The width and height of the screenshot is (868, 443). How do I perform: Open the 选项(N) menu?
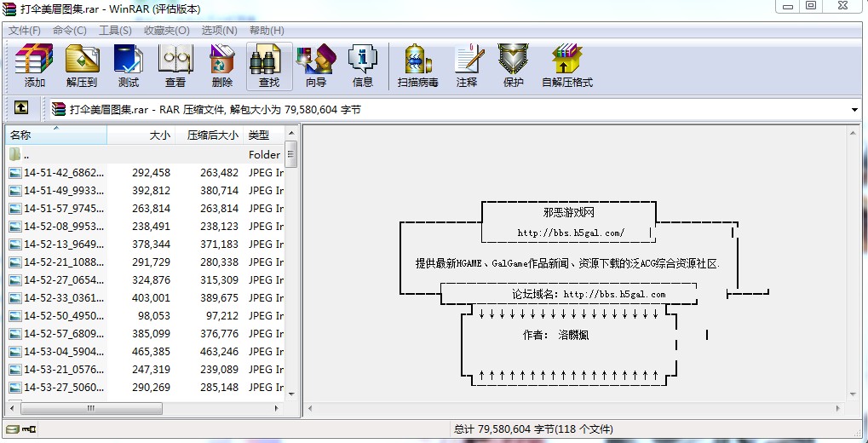point(219,30)
